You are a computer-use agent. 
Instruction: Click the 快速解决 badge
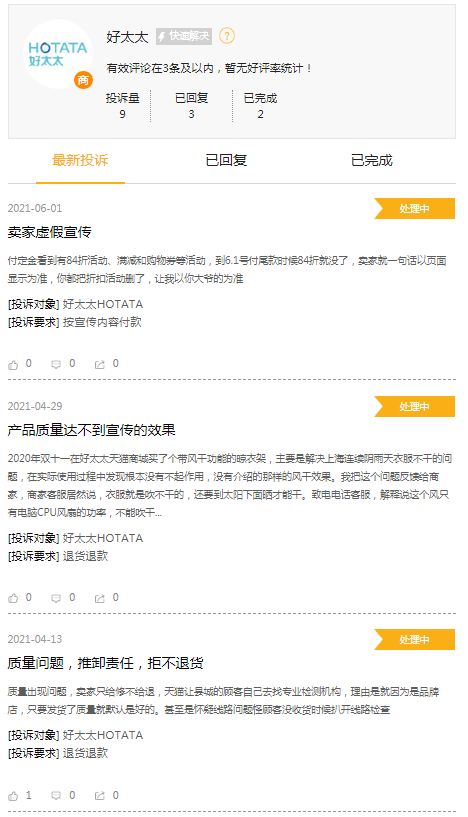pyautogui.click(x=184, y=36)
